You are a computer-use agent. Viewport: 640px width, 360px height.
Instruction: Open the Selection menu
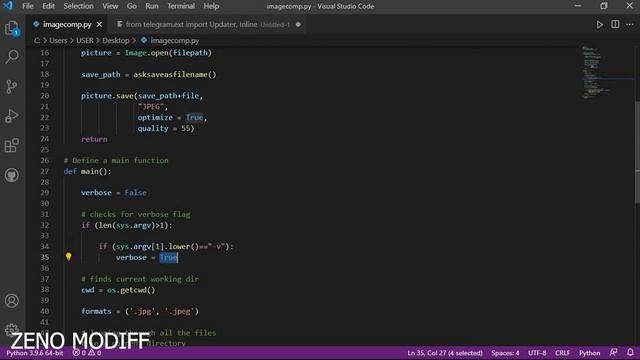[x=78, y=6]
